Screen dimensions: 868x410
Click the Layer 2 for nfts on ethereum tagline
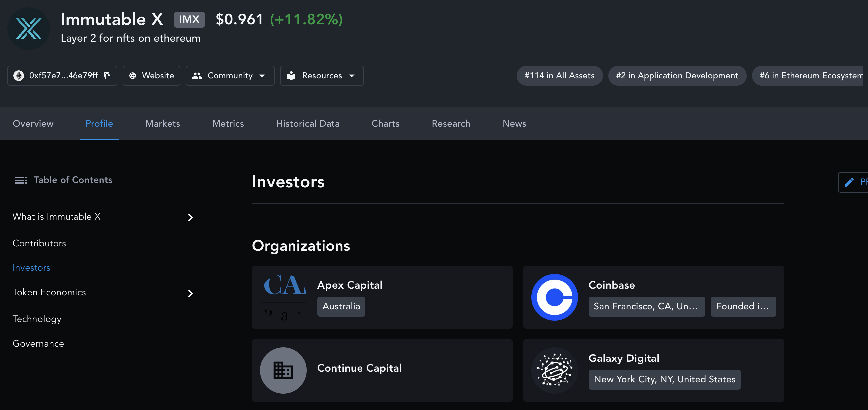point(130,38)
